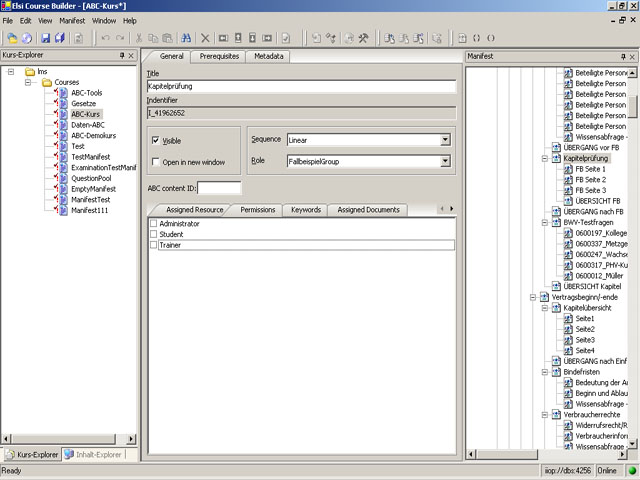Collapse the Kapitelprüfung node in Manifest
The width and height of the screenshot is (640, 480).
click(x=544, y=158)
